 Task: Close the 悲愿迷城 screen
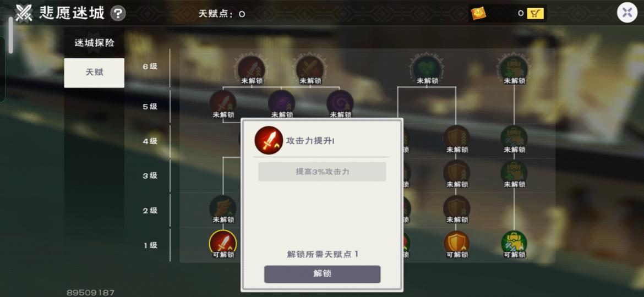[x=627, y=12]
